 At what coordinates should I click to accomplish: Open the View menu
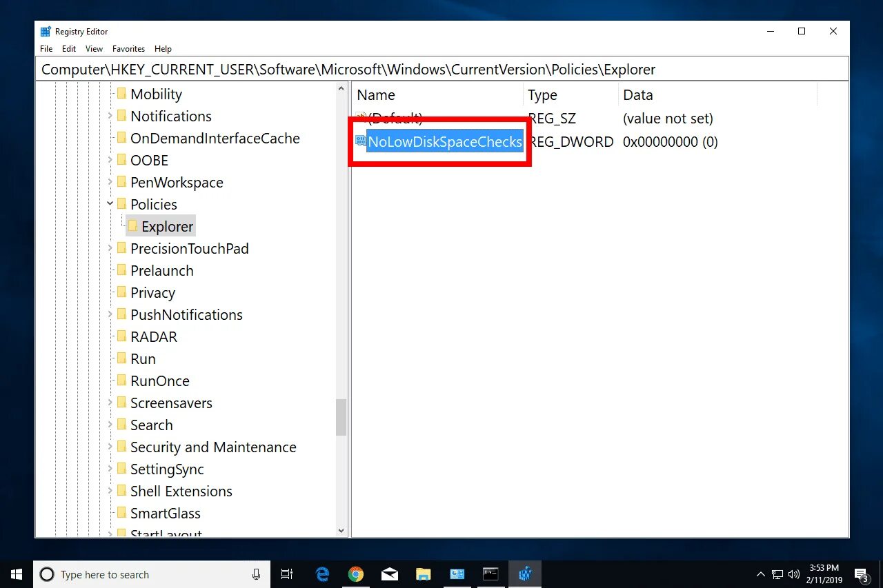pyautogui.click(x=94, y=49)
